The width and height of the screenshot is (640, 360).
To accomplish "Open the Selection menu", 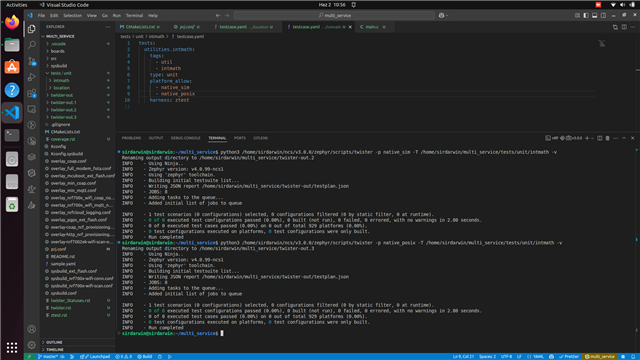I will pyautogui.click(x=72, y=16).
